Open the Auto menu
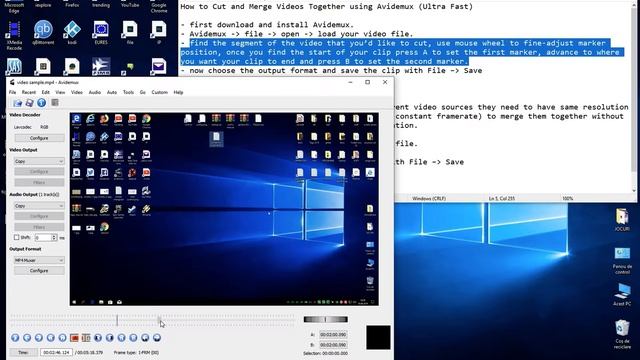 (112, 92)
